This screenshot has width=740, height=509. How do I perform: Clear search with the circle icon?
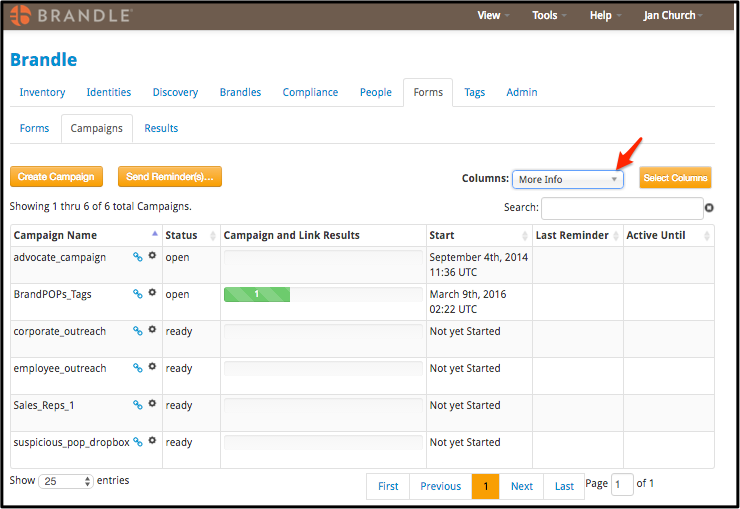click(709, 208)
